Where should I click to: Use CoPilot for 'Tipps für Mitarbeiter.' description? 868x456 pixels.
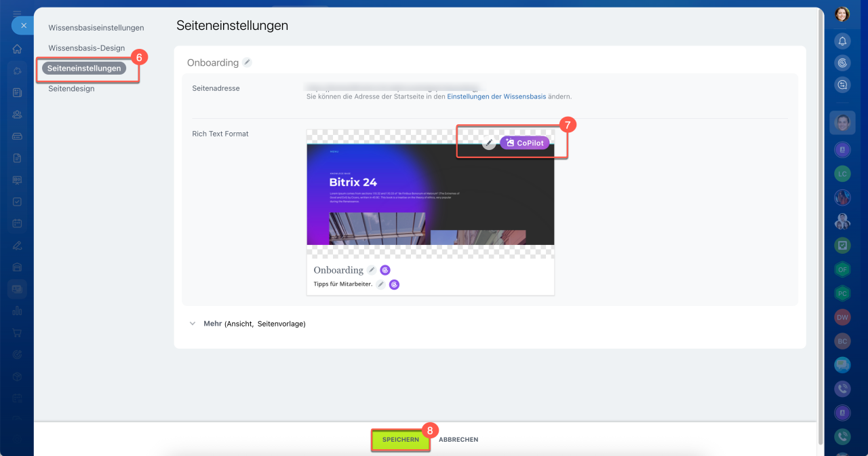tap(394, 284)
